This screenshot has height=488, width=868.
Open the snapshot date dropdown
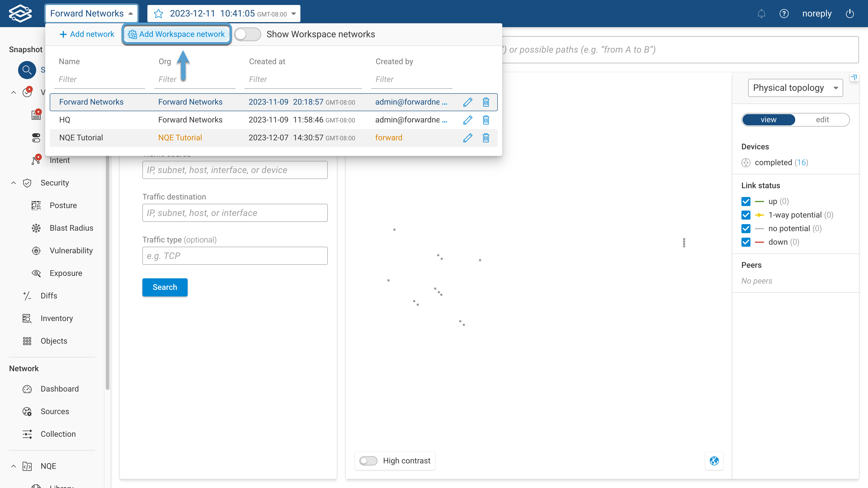293,14
